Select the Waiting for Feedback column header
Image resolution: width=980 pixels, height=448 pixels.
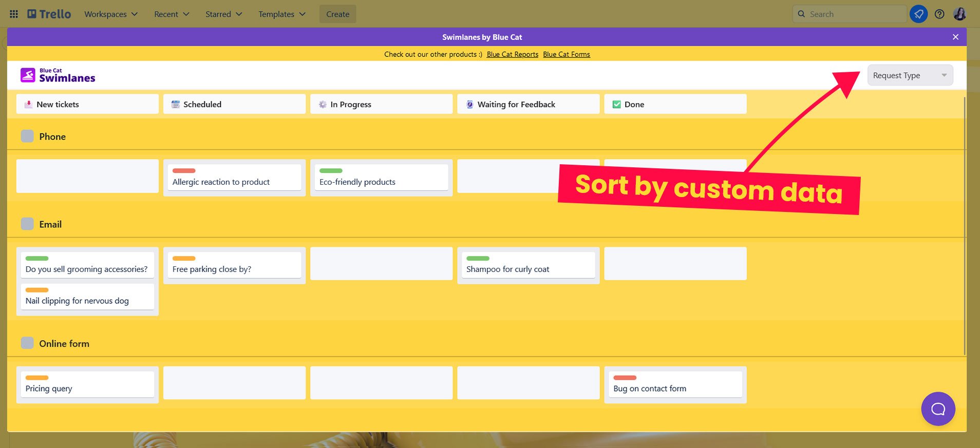click(528, 104)
